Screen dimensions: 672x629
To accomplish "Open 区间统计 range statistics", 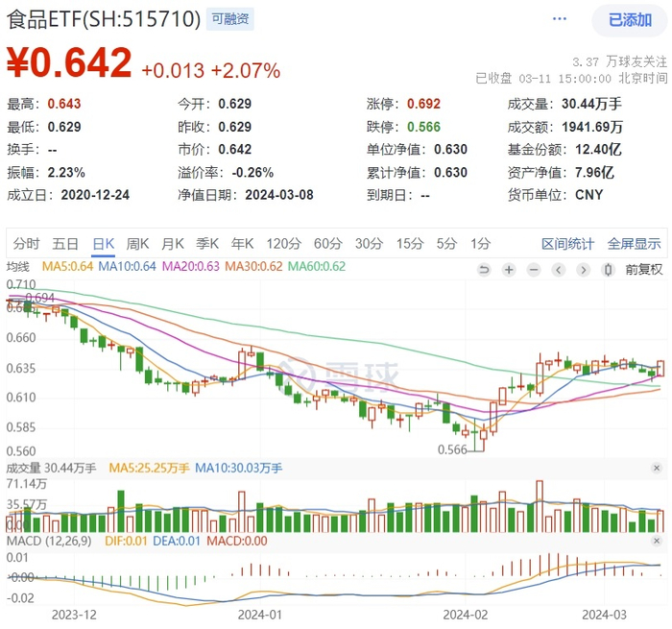I will [568, 244].
